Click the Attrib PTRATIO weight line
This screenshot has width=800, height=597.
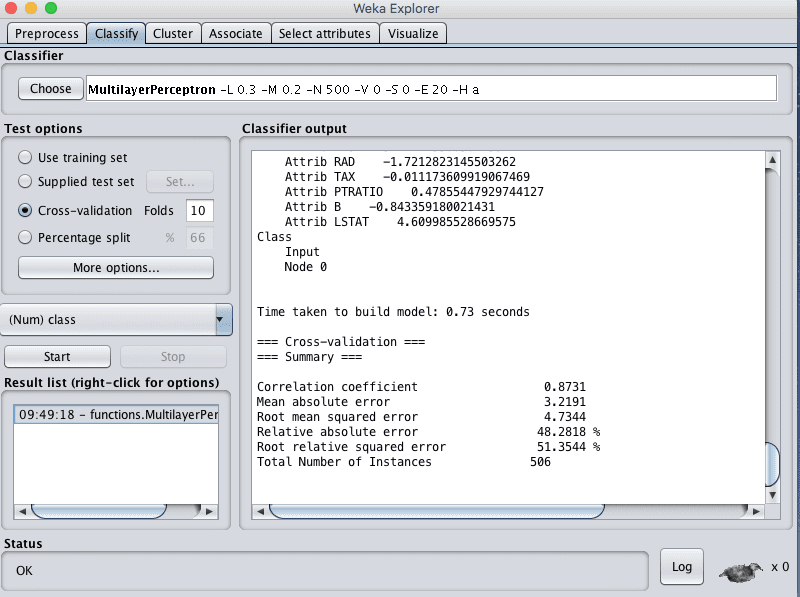click(x=414, y=192)
